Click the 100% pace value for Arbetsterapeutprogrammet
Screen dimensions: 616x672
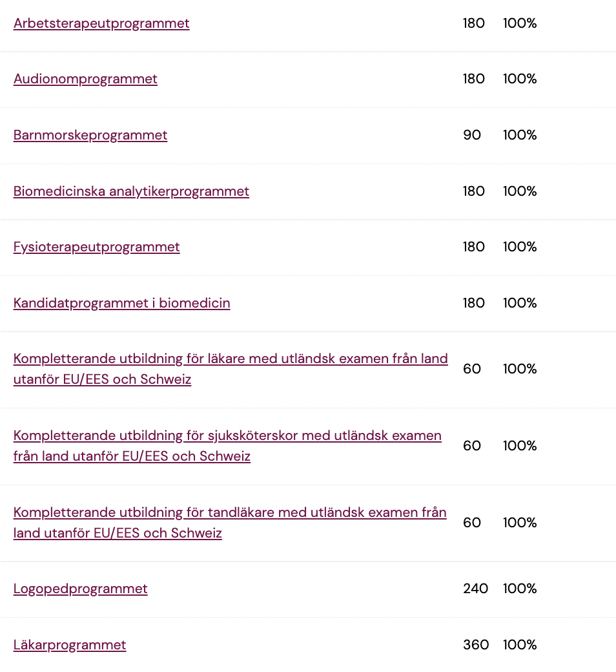(x=520, y=23)
